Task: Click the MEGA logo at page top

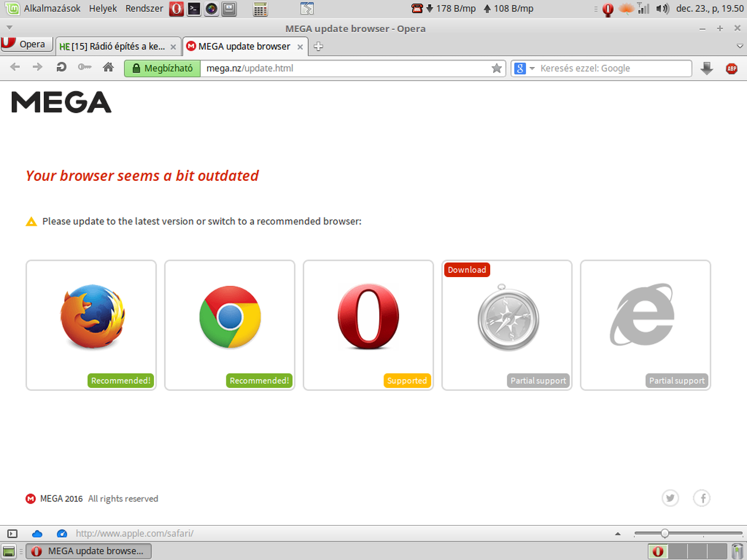Action: [x=61, y=103]
